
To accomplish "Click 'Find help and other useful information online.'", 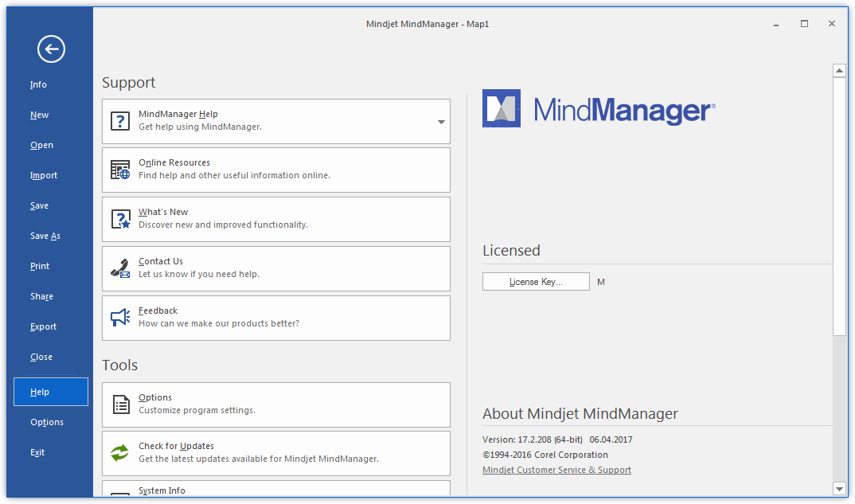I will pos(235,175).
